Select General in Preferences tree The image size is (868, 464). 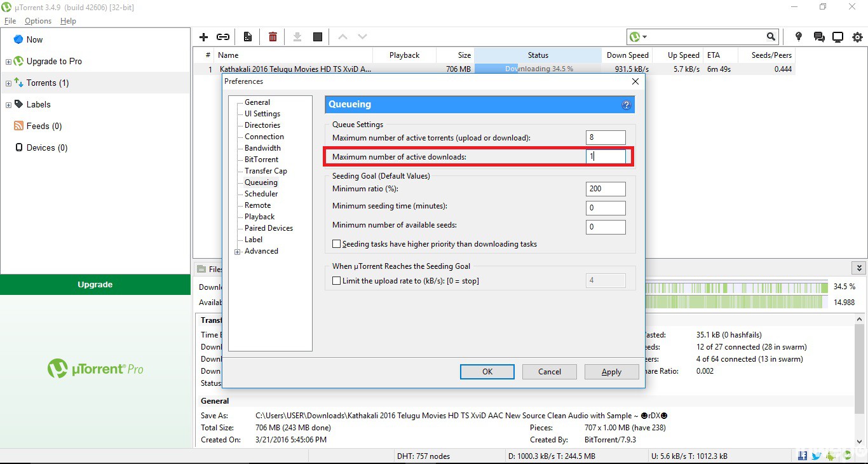(257, 102)
